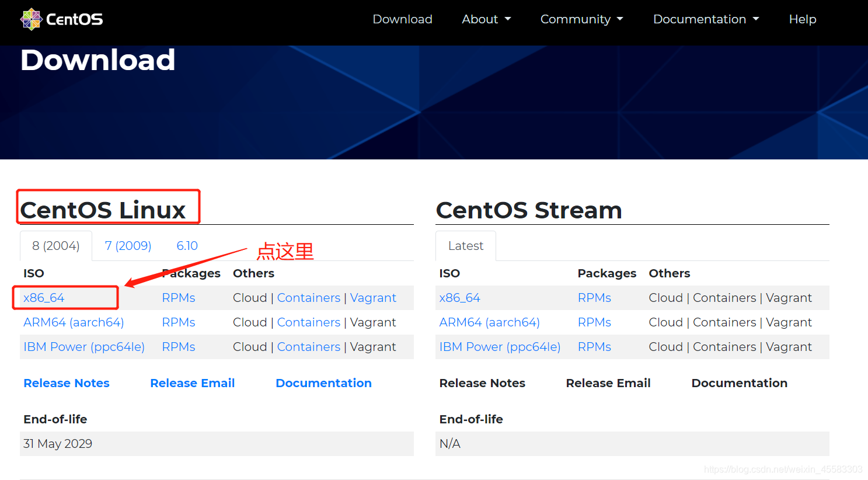868x480 pixels.
Task: Click Others column header under CentOS Stream
Action: pos(670,273)
